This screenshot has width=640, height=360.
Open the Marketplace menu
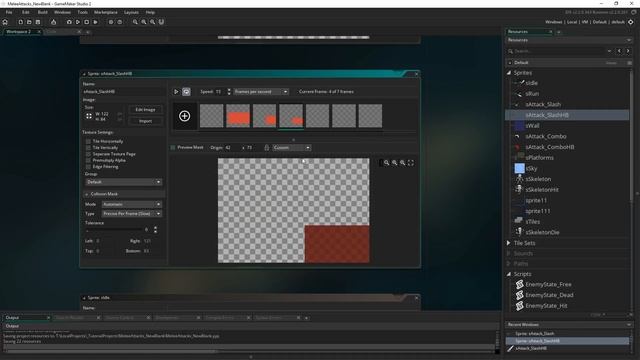pyautogui.click(x=106, y=12)
